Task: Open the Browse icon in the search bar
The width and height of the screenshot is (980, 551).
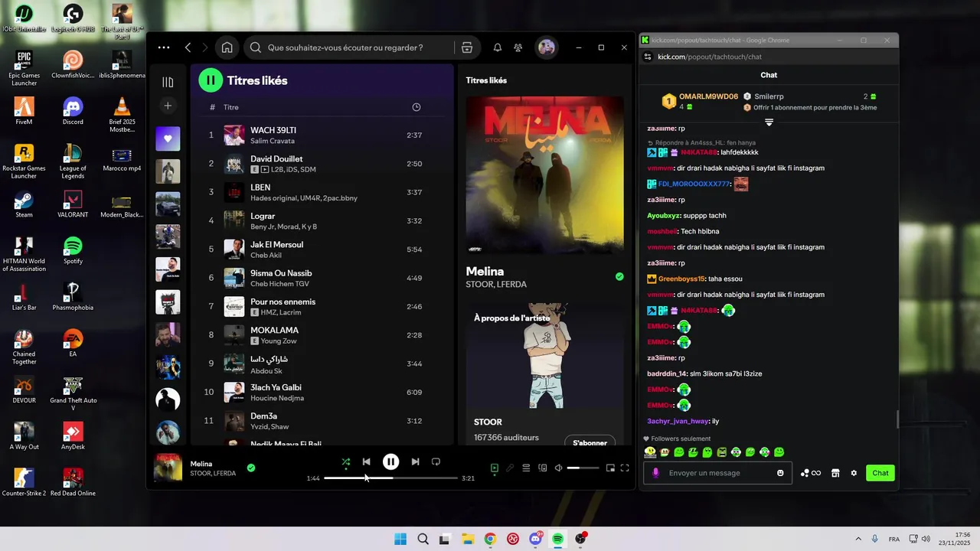Action: 467,47
